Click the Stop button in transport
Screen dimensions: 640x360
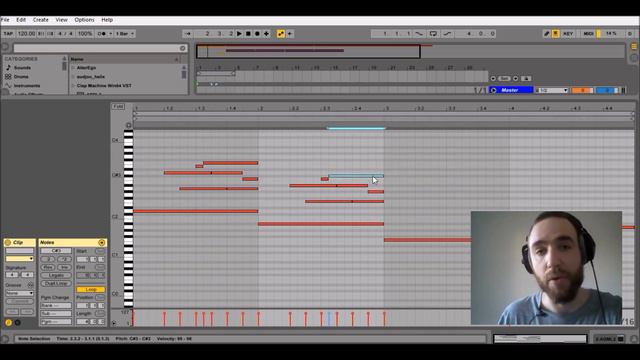coord(248,34)
